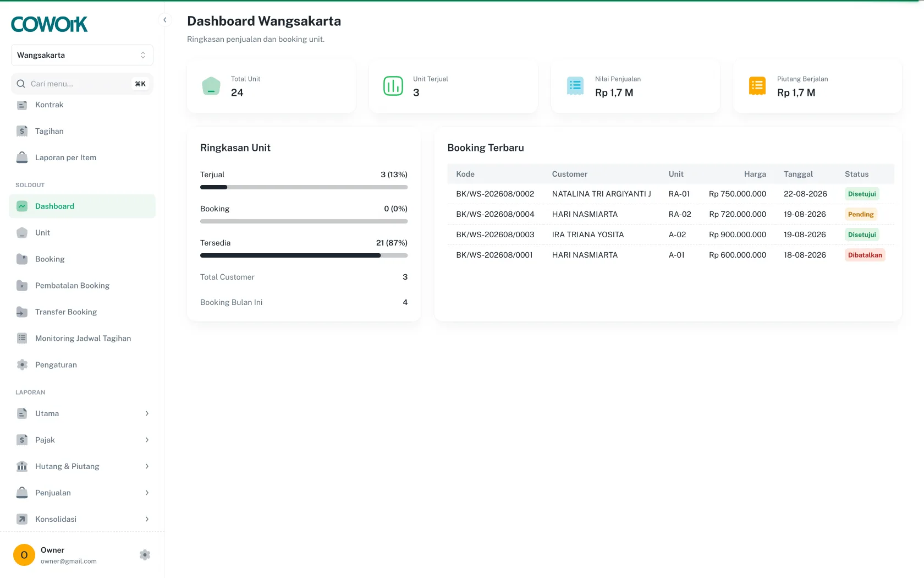The width and height of the screenshot is (924, 578).
Task: Expand the Konsolidasi submenu chevron
Action: 147,519
